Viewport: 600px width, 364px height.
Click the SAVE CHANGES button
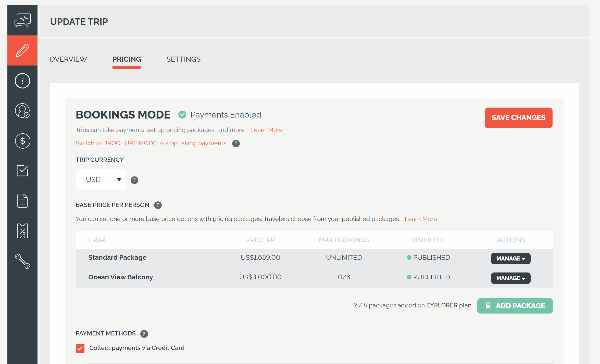click(519, 117)
